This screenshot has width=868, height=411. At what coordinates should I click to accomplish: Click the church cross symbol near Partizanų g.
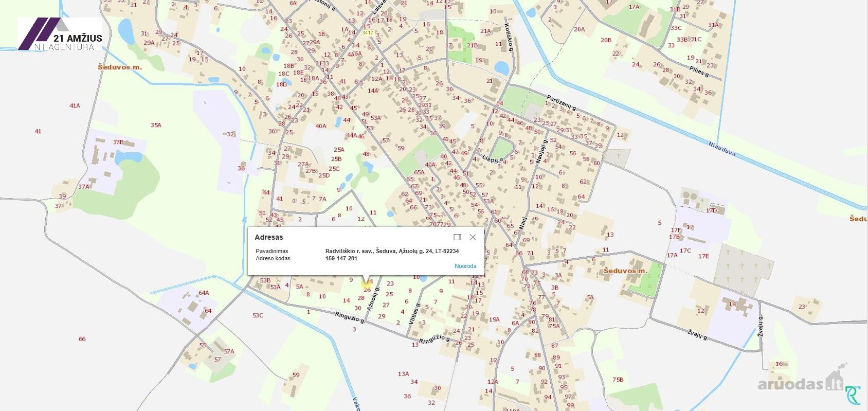tap(619, 155)
